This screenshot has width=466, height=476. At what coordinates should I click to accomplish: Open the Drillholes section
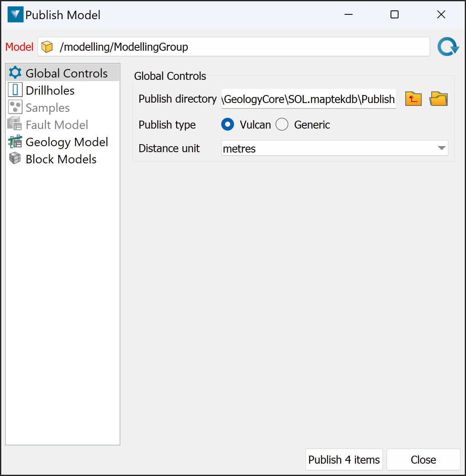click(x=50, y=91)
